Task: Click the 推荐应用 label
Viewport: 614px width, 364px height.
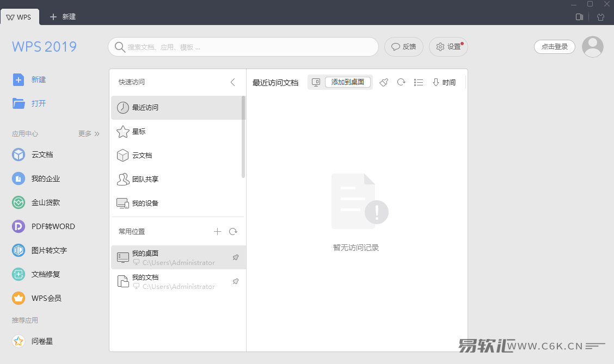Action: click(25, 320)
